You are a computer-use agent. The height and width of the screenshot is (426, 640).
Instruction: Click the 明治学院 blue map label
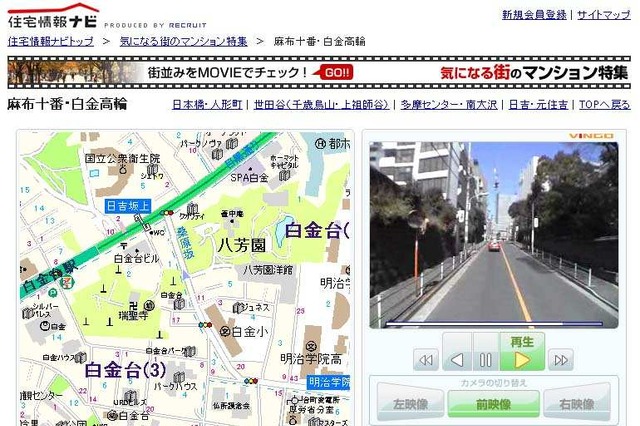[x=329, y=382]
